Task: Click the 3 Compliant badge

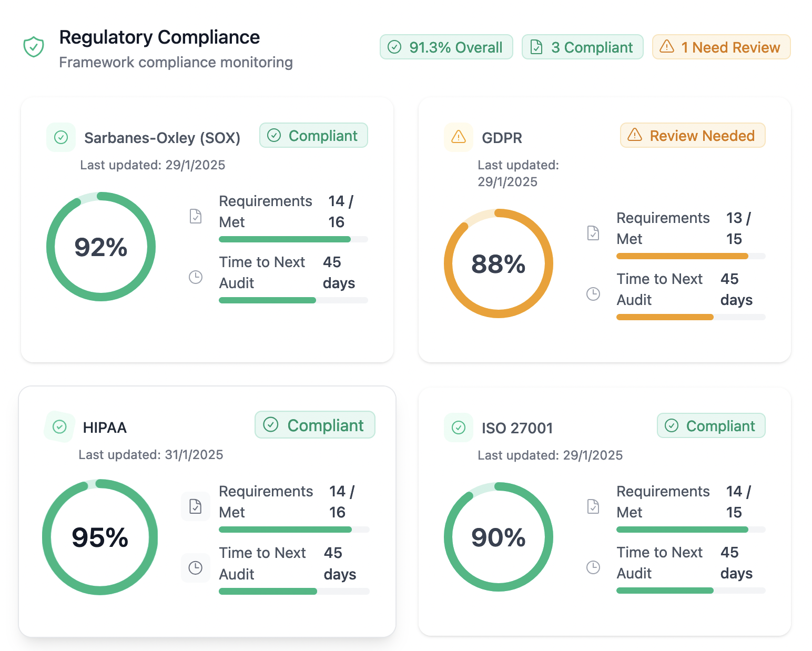Action: tap(582, 47)
